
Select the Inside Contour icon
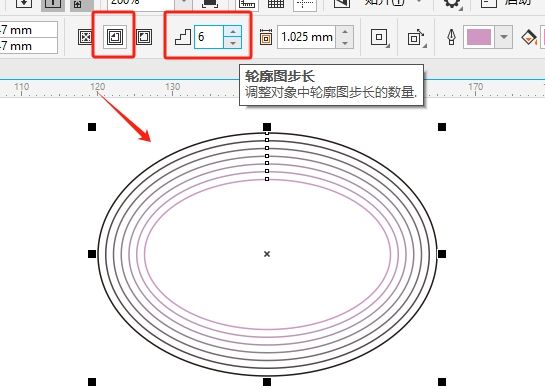[115, 37]
